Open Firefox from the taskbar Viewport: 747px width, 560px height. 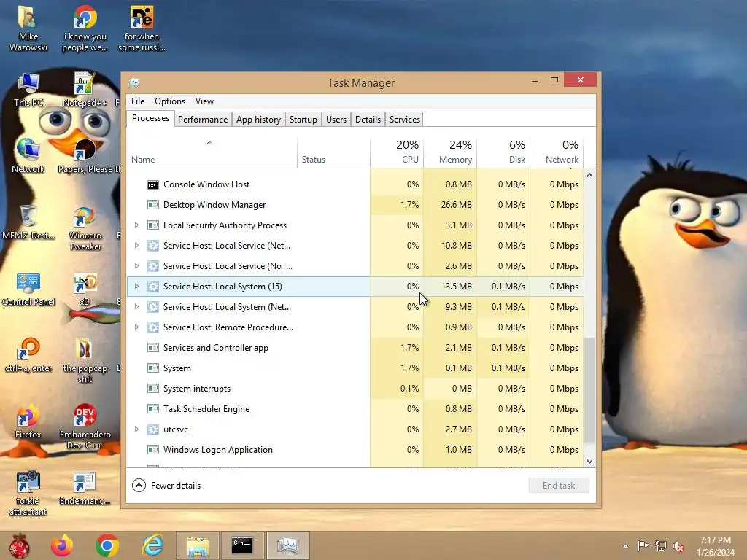click(62, 545)
